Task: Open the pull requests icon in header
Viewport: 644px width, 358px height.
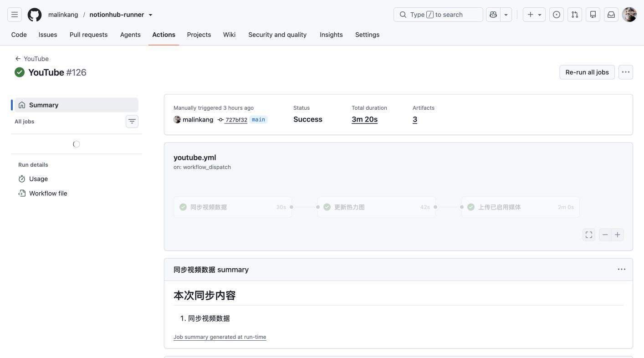Action: pos(575,15)
